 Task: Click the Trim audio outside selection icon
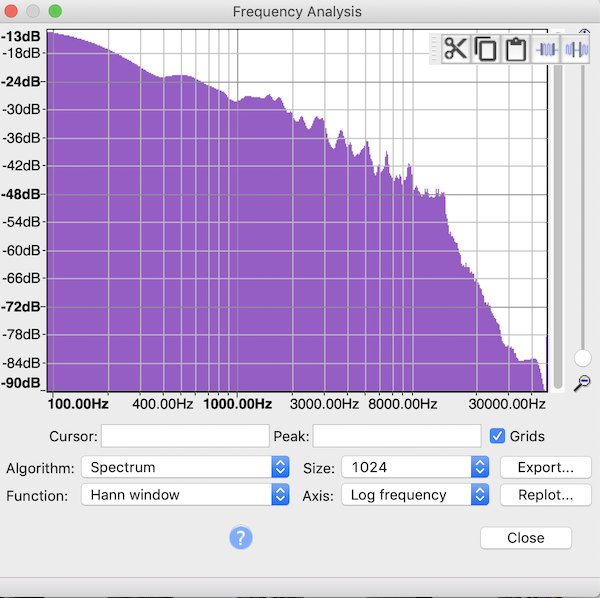(546, 49)
